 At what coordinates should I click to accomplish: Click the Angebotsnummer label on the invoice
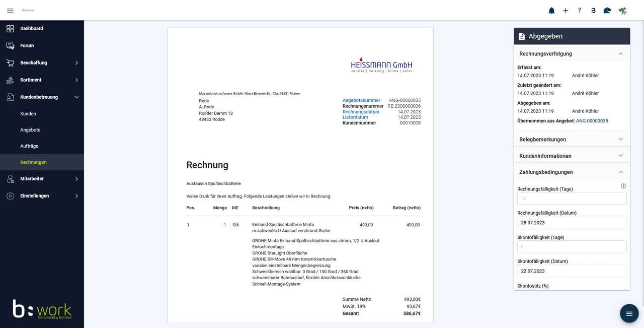pos(361,101)
